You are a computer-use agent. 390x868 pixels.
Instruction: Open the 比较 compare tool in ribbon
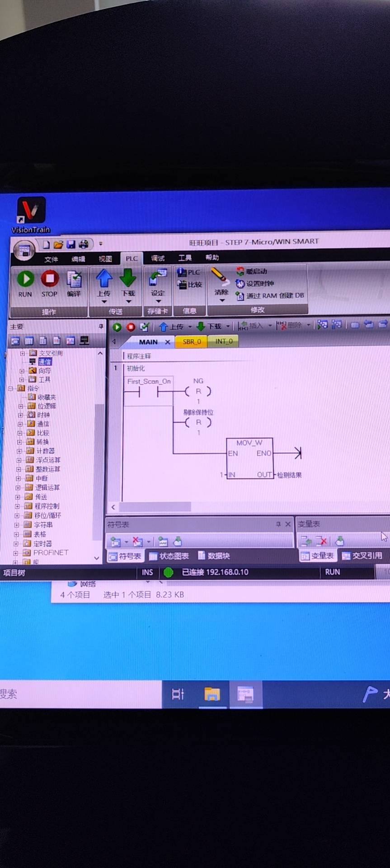pyautogui.click(x=190, y=285)
